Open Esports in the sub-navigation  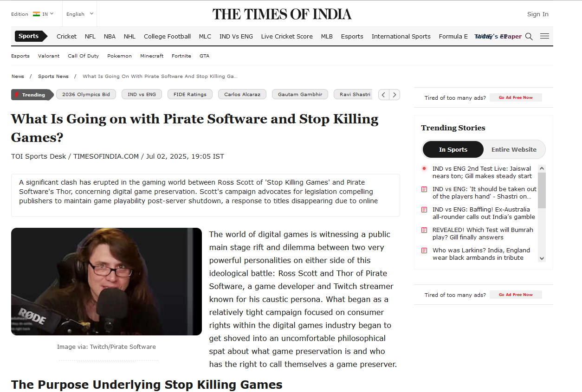pos(20,56)
